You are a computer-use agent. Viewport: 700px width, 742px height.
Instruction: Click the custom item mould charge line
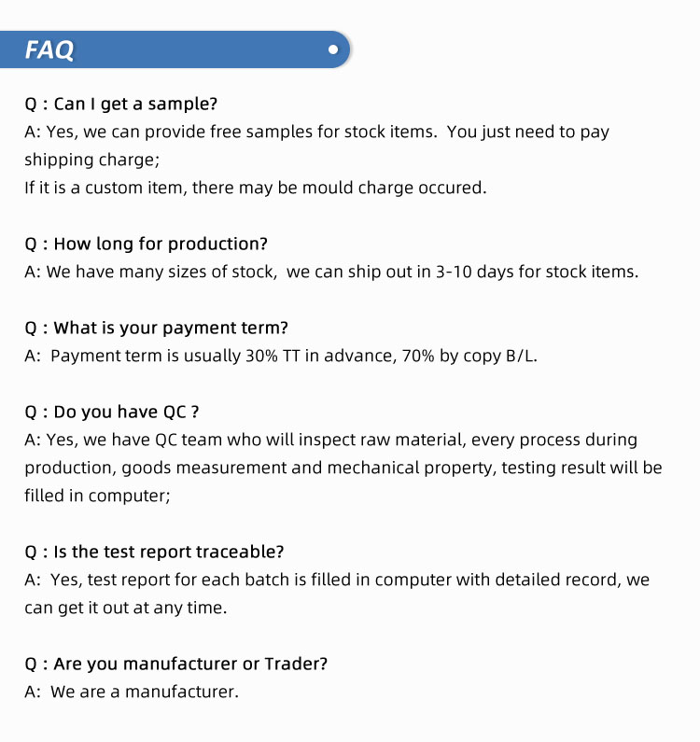[x=255, y=188]
